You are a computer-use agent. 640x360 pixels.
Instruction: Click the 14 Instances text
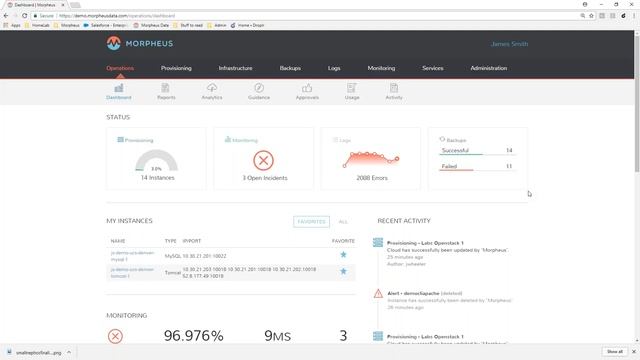158,178
